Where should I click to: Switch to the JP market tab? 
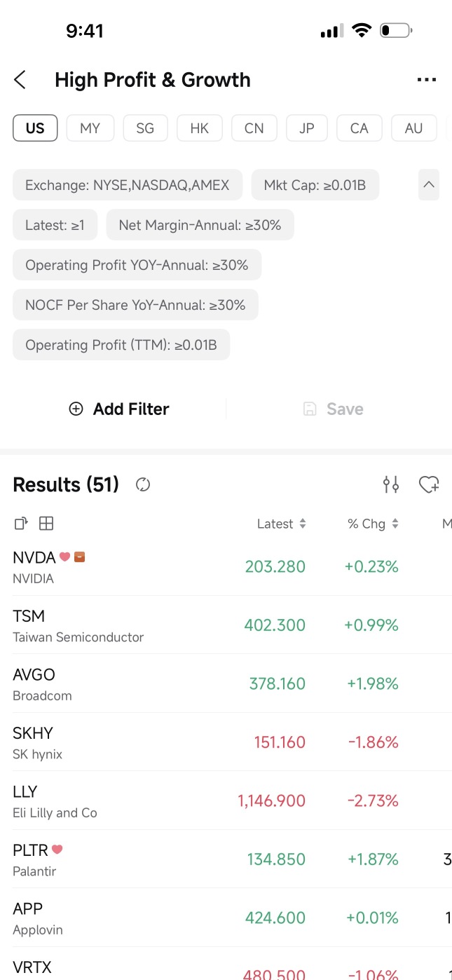(x=306, y=128)
